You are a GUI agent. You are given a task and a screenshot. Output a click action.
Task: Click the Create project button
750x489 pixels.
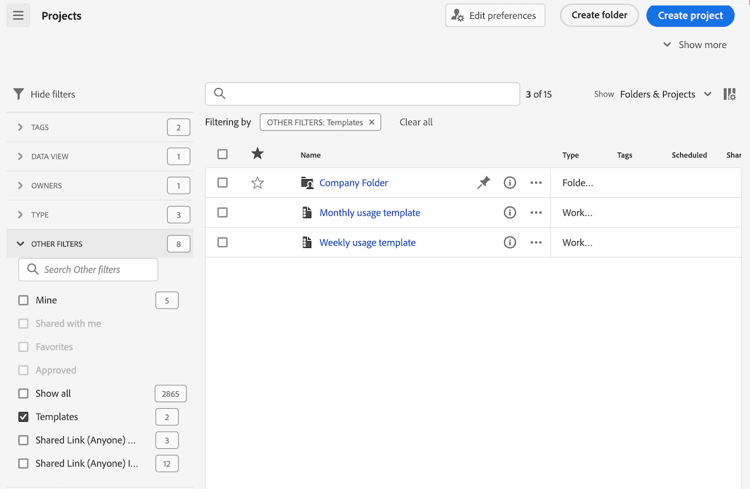690,16
